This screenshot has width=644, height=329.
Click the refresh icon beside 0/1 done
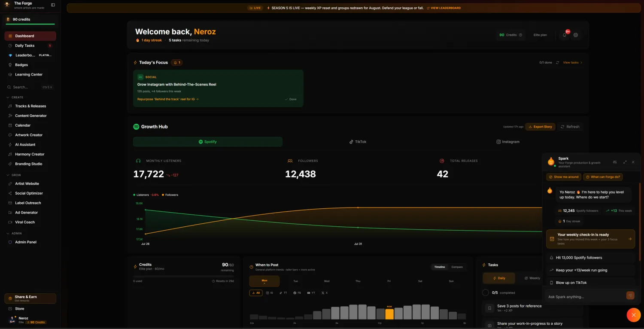click(557, 63)
